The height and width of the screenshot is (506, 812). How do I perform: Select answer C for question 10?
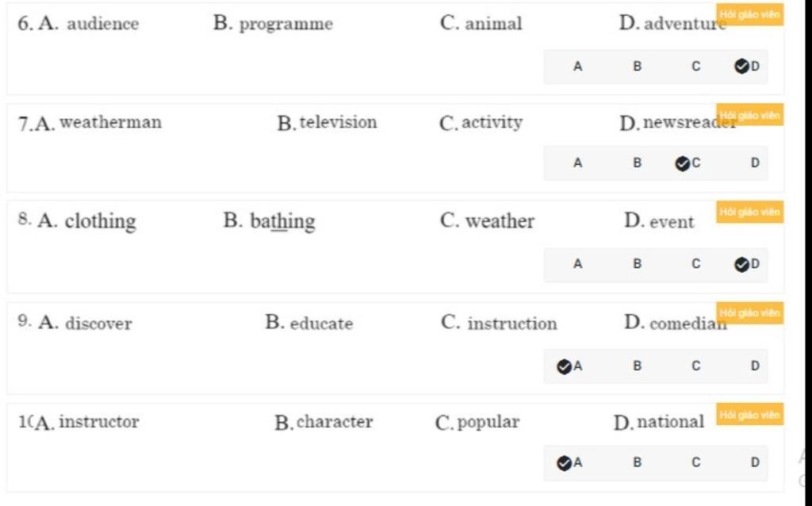pyautogui.click(x=696, y=462)
